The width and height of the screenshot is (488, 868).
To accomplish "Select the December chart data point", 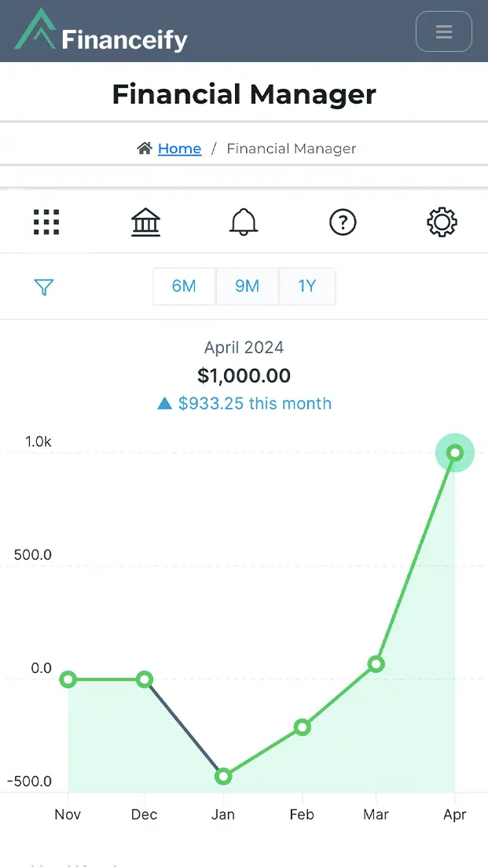I will (145, 679).
